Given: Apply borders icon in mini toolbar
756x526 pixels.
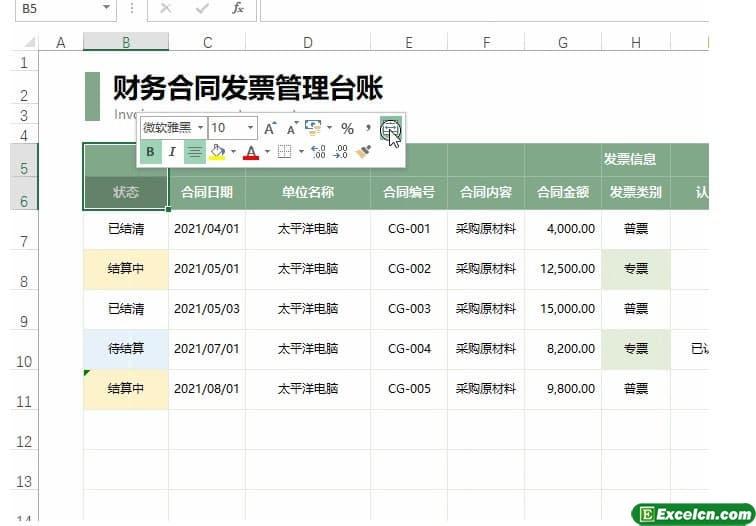Looking at the screenshot, I should click(x=285, y=152).
